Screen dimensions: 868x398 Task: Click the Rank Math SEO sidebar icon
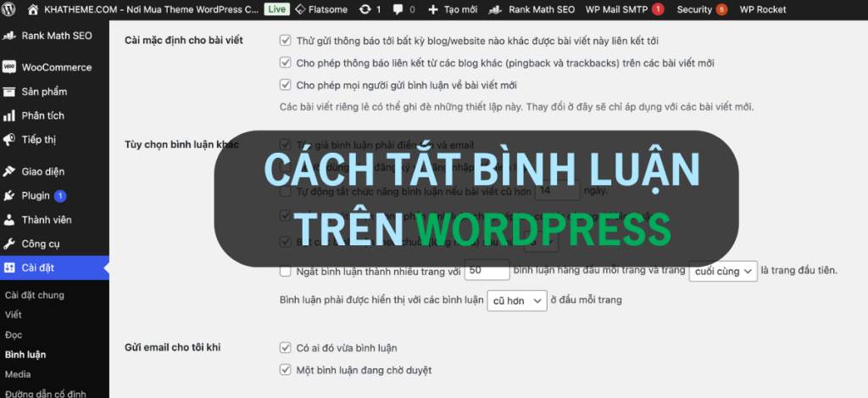tap(8, 36)
